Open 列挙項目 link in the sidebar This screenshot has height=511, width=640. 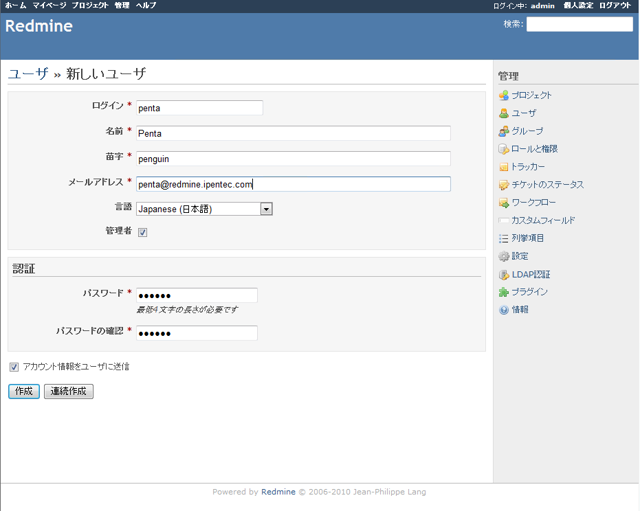pos(528,238)
